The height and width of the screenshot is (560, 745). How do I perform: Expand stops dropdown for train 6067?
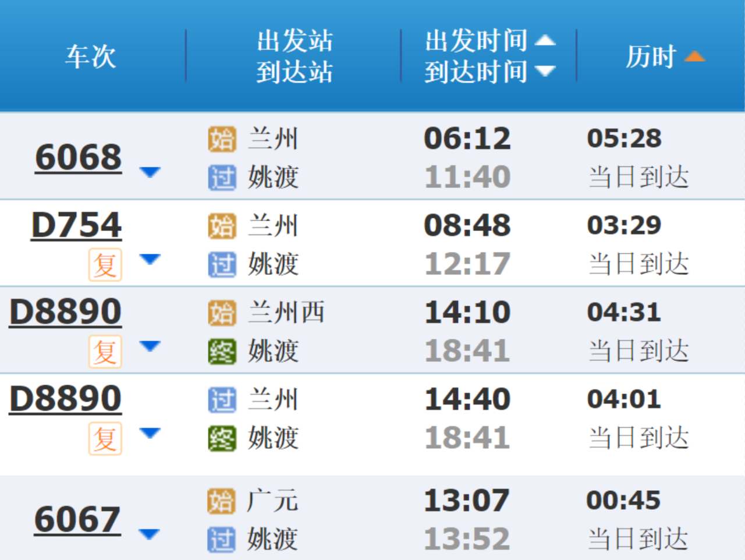(x=150, y=534)
